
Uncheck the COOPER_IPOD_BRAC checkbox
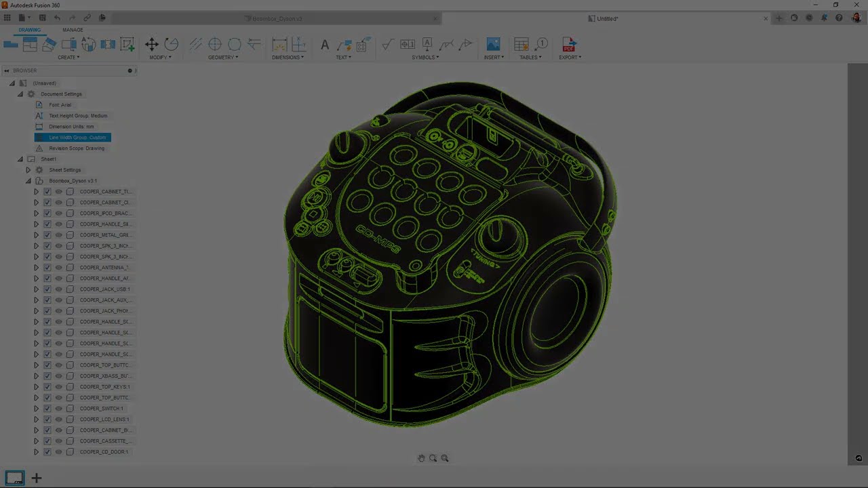click(x=47, y=213)
